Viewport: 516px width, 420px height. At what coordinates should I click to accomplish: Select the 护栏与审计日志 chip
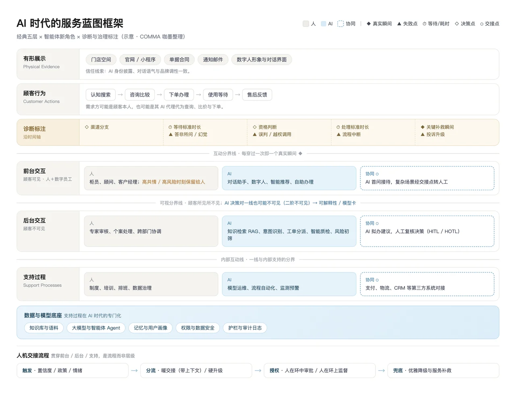[x=245, y=328]
